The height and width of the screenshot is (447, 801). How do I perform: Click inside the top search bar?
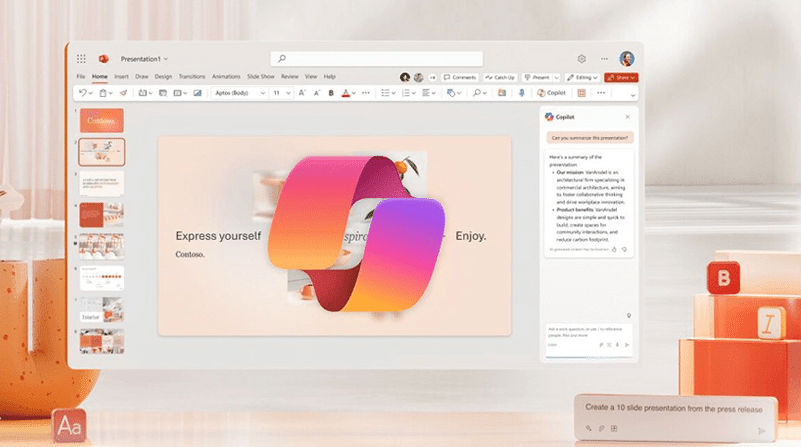pos(376,59)
